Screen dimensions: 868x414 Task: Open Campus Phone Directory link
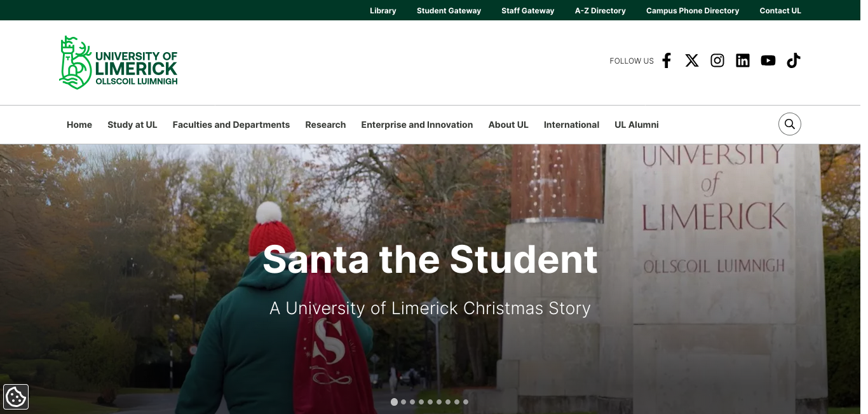click(693, 10)
